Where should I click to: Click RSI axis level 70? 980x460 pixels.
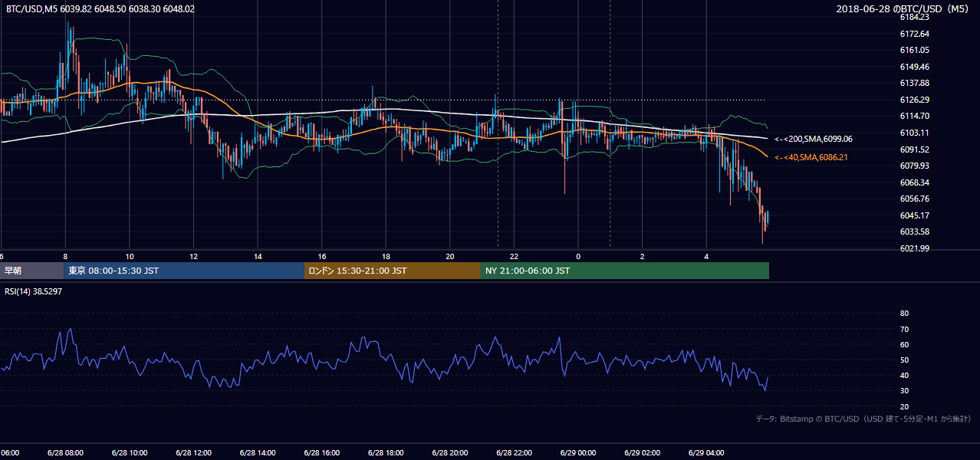pos(904,329)
